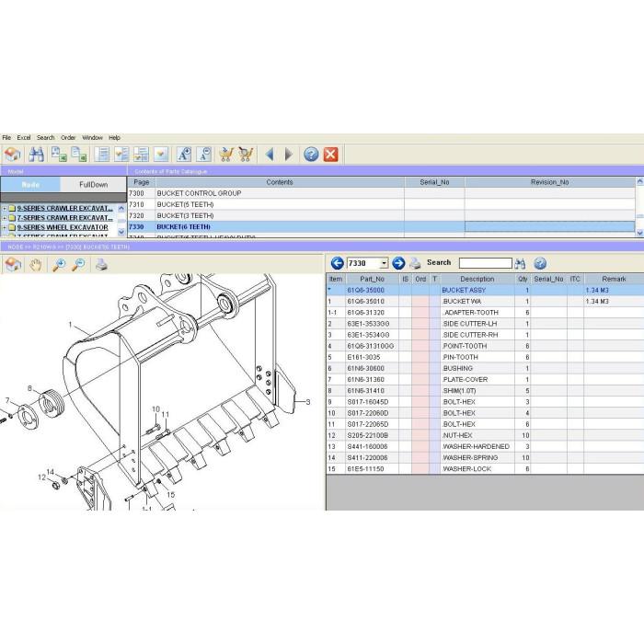The image size is (644, 644).
Task: Select the 9-SERIES WHEEL EXCAVATOR folder
Action: [x=63, y=227]
